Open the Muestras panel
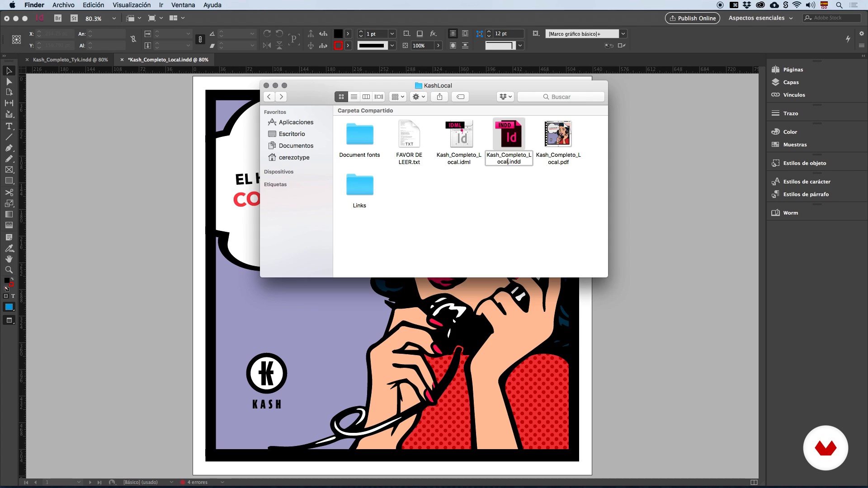Screen dimensions: 868x488 (795, 145)
